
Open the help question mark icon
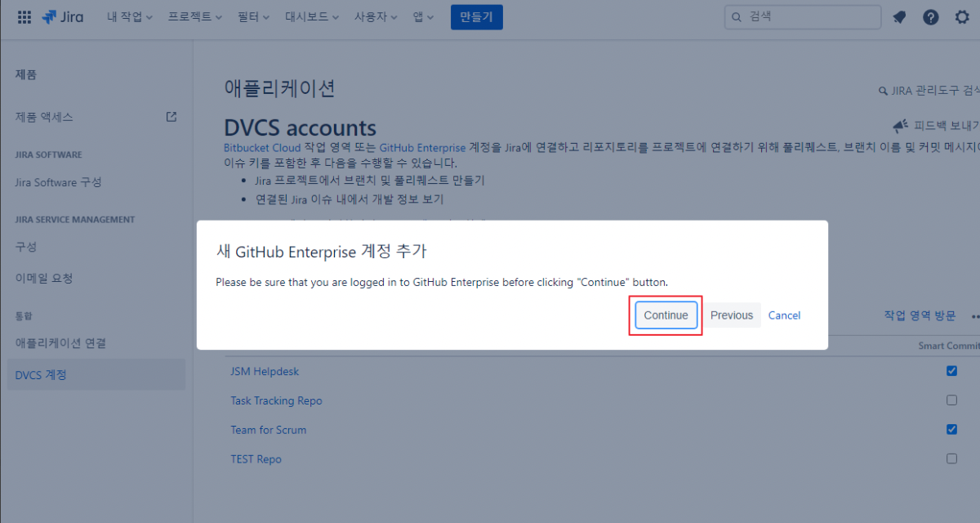coord(931,17)
